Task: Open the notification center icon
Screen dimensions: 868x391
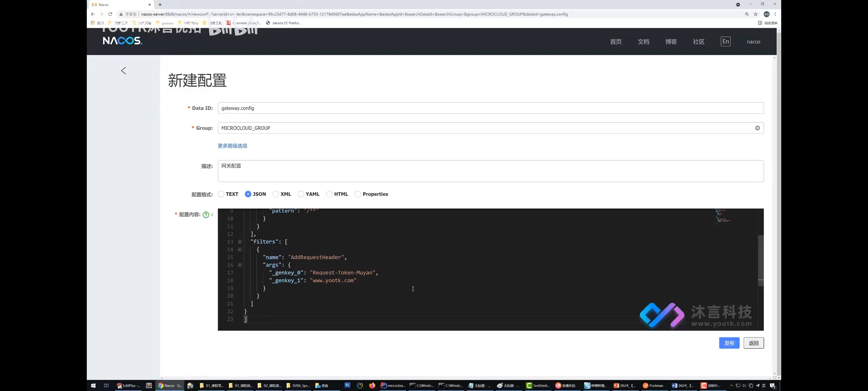Action: (x=773, y=386)
